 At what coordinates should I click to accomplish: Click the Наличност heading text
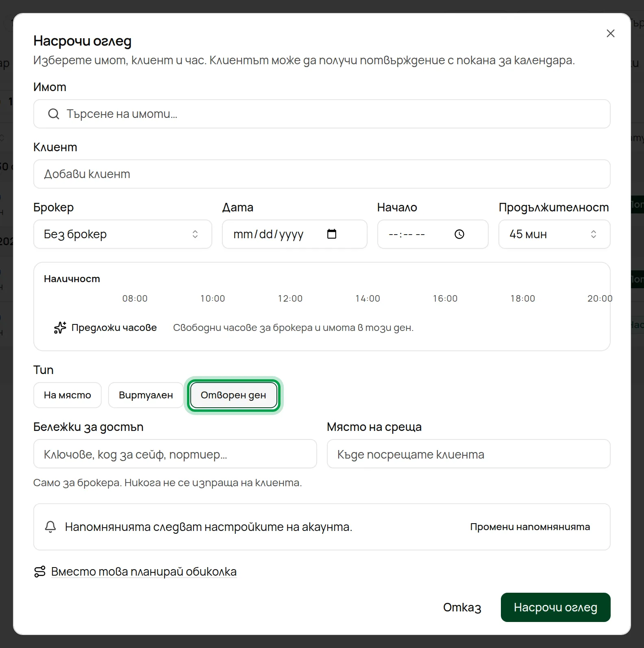click(72, 279)
